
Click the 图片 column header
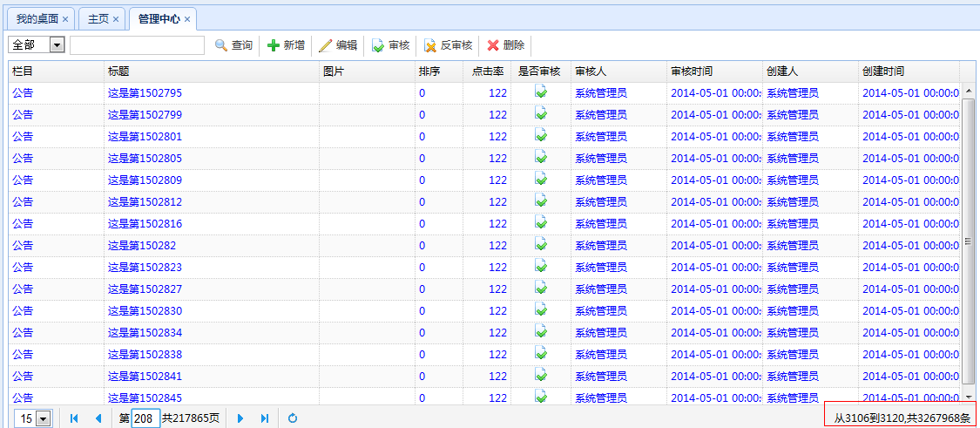[x=367, y=71]
